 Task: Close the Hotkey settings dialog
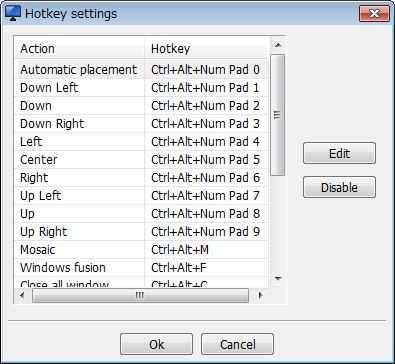374,14
